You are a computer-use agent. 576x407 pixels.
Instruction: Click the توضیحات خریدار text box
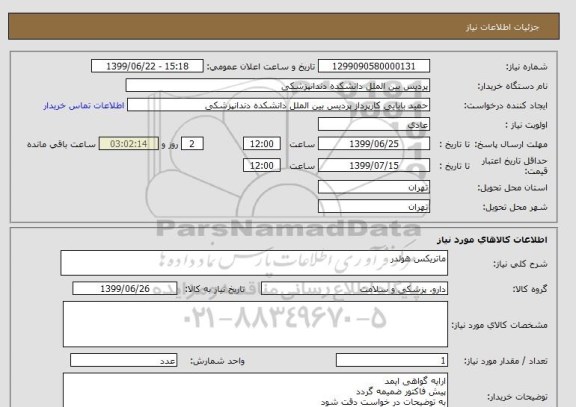(255, 390)
